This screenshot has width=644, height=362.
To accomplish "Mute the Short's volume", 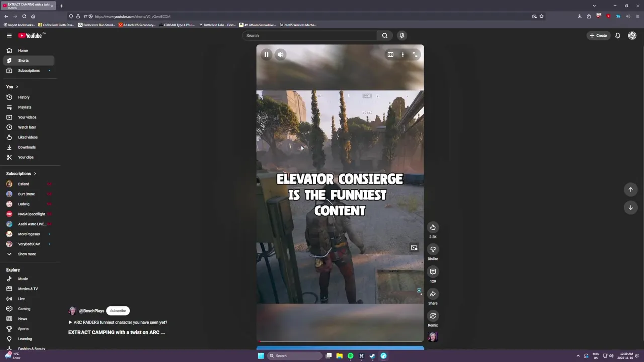I will tap(280, 54).
